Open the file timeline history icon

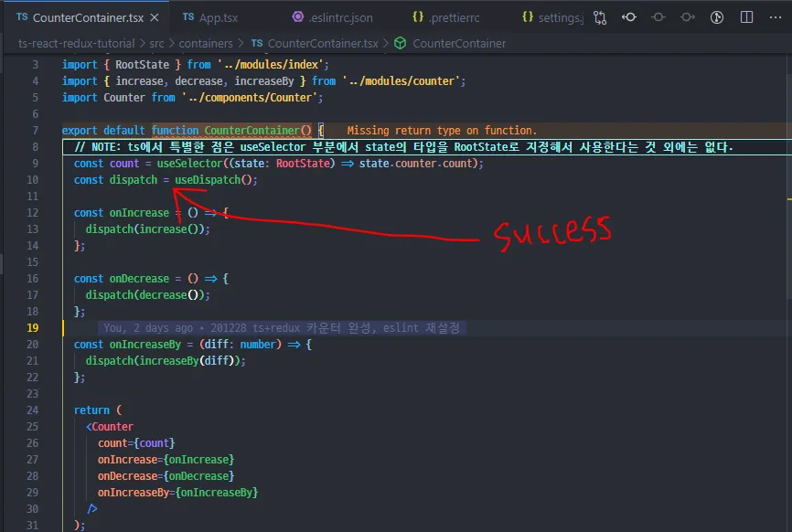(717, 17)
